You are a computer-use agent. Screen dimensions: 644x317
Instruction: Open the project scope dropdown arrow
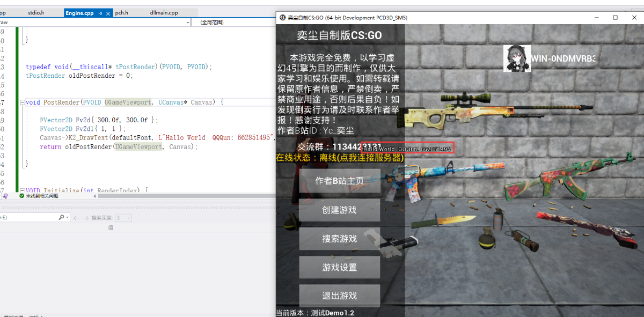(x=187, y=23)
